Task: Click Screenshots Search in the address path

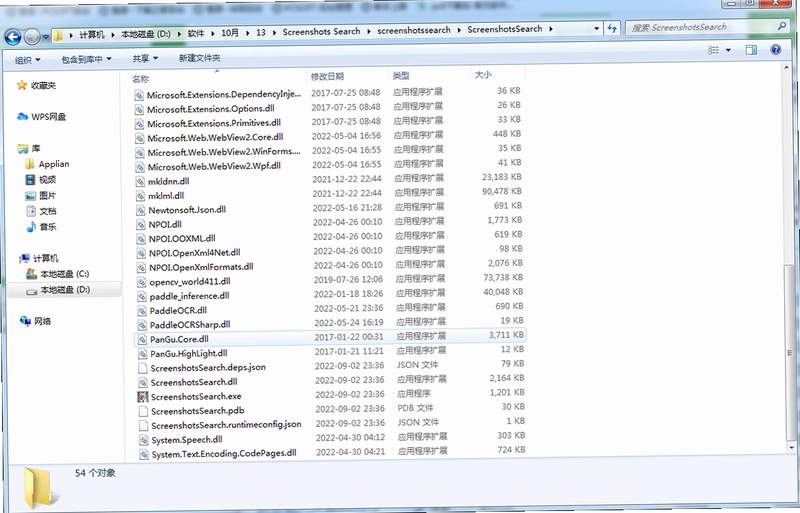Action: point(321,32)
